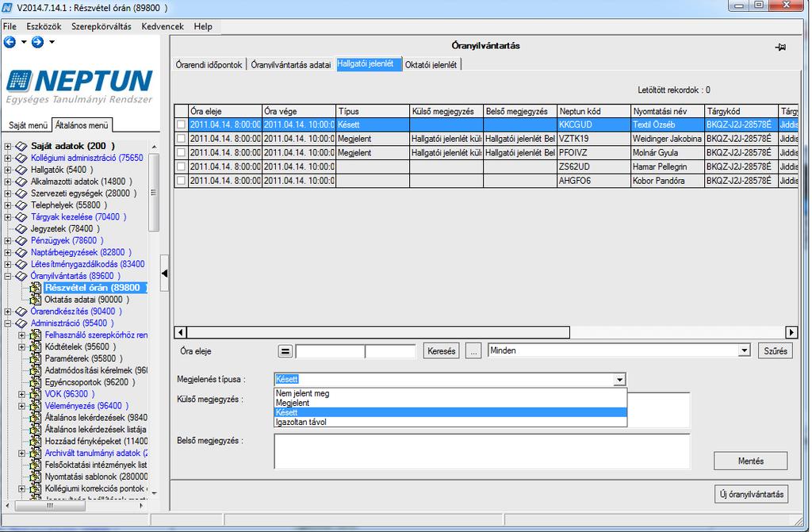Viewport: 812px width, 532px height.
Task: Click the Saját adatok folder icon
Action: point(21,146)
